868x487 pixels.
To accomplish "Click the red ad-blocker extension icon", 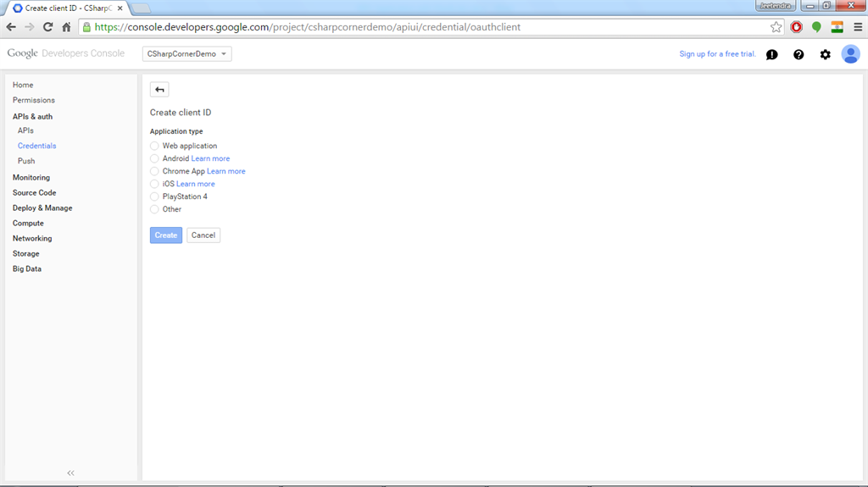I will tap(797, 27).
